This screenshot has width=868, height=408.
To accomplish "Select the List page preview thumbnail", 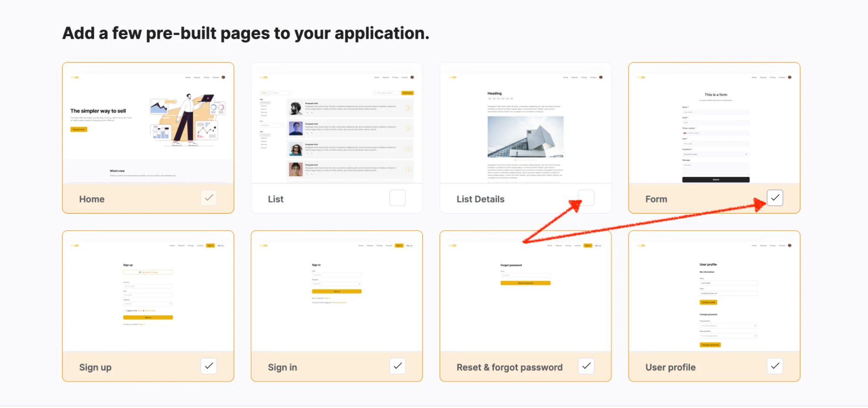I will [x=337, y=123].
